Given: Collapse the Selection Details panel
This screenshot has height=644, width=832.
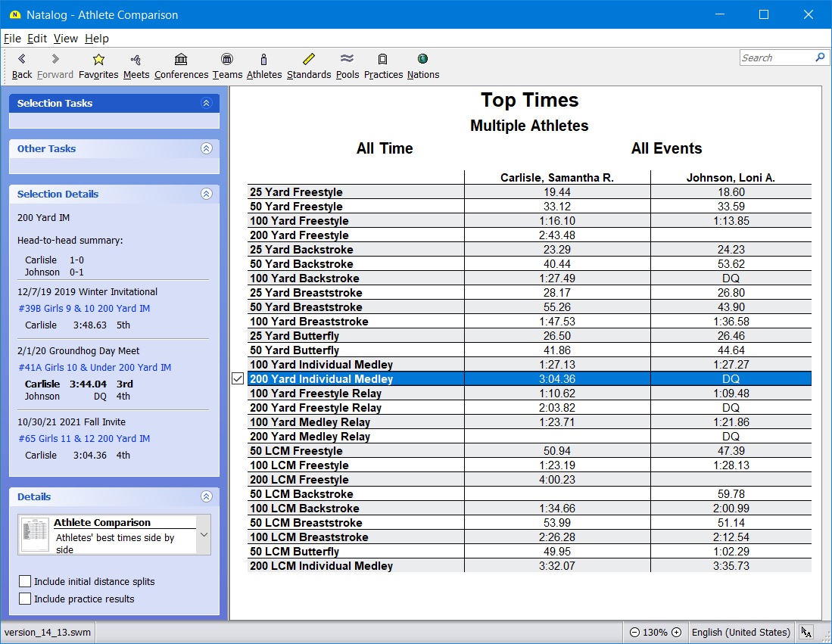Looking at the screenshot, I should click(206, 194).
